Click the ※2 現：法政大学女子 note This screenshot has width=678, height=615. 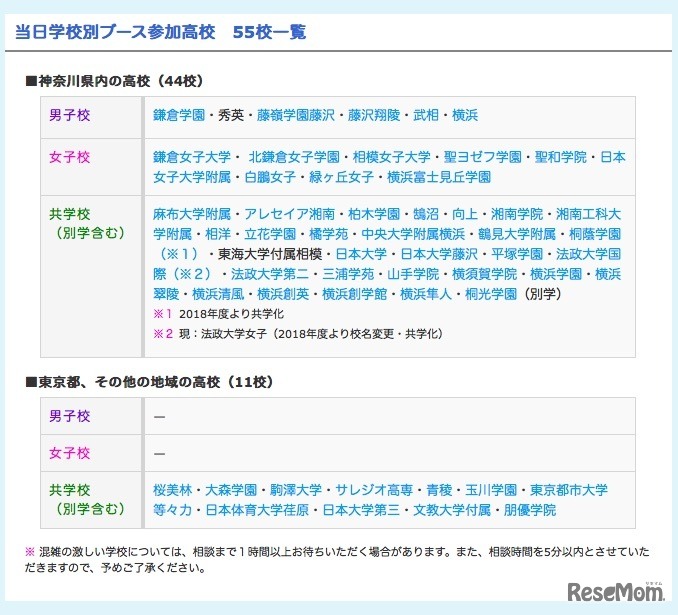pos(298,333)
